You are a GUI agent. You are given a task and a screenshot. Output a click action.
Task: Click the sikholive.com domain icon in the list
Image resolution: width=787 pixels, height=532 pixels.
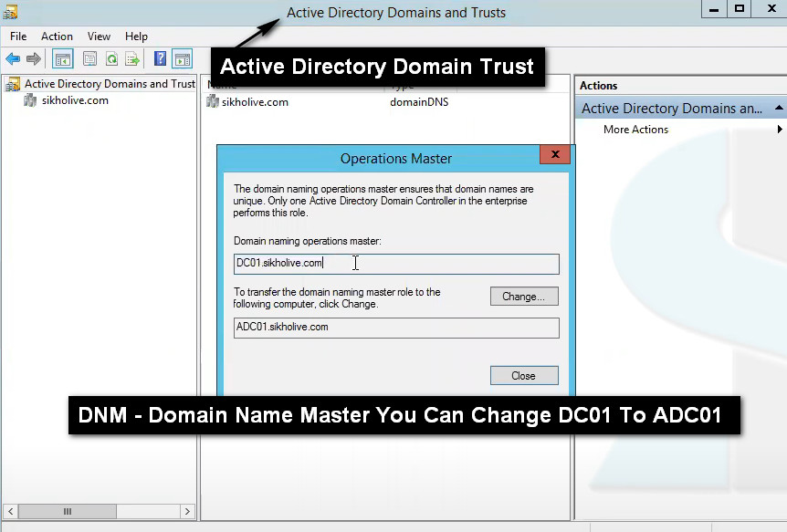213,102
